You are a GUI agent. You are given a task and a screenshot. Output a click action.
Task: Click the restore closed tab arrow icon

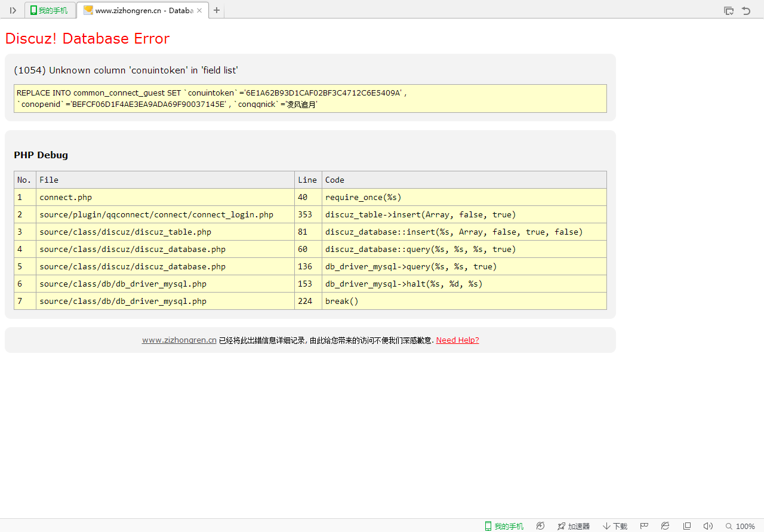tap(746, 11)
